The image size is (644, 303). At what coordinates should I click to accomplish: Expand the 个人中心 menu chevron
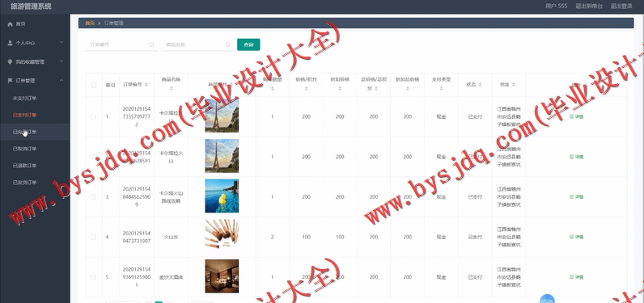point(61,42)
